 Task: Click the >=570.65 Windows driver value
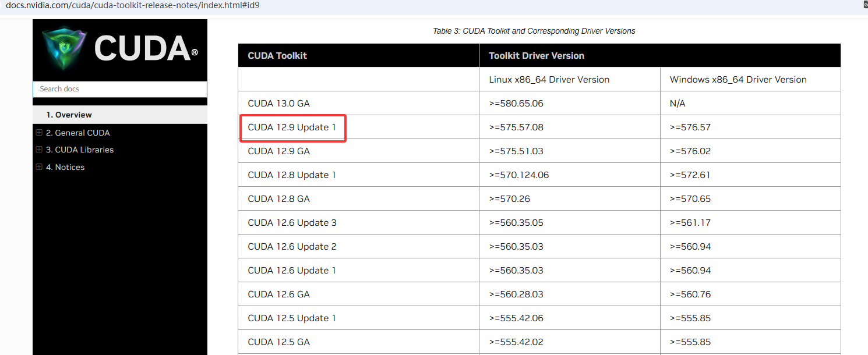pos(690,199)
